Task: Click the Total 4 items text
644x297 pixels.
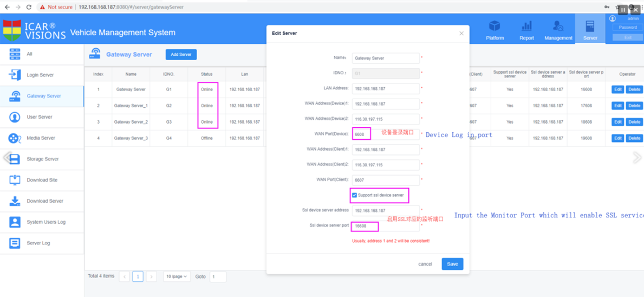Action: (101, 276)
